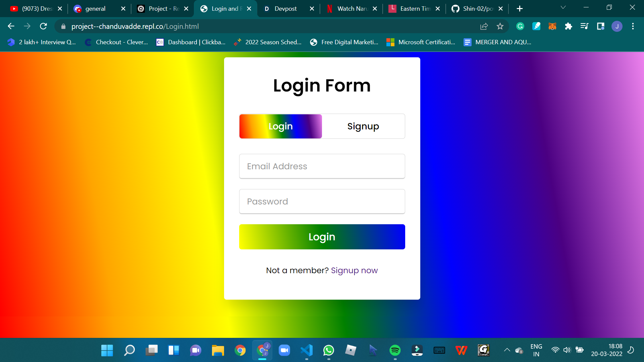This screenshot has width=644, height=362.
Task: Open Chrome three-dot menu
Action: [633, 26]
